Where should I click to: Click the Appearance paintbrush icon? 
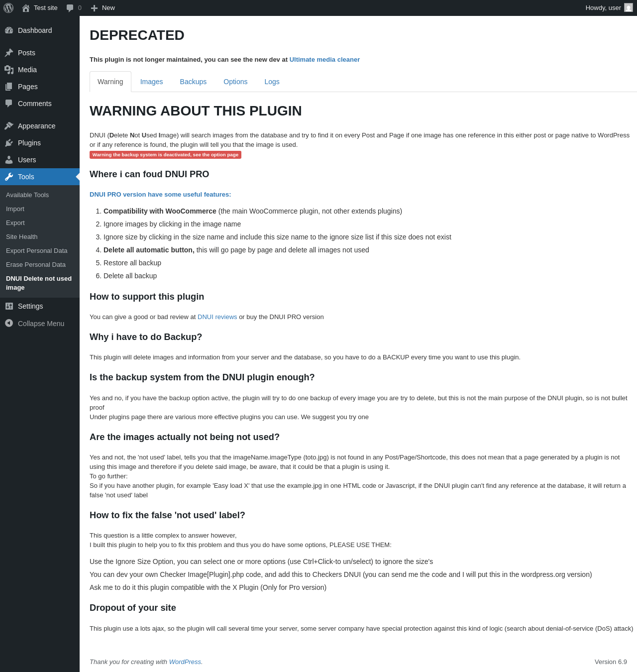click(x=9, y=126)
